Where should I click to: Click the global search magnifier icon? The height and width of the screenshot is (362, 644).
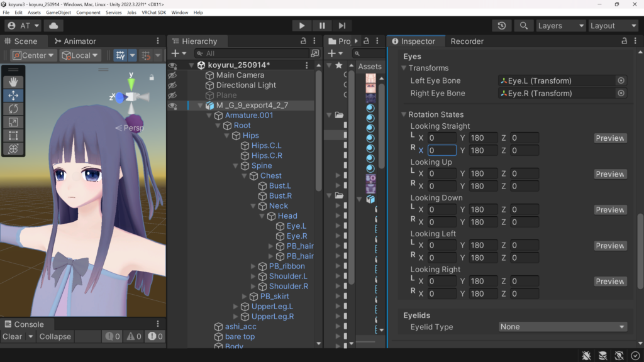click(523, 26)
